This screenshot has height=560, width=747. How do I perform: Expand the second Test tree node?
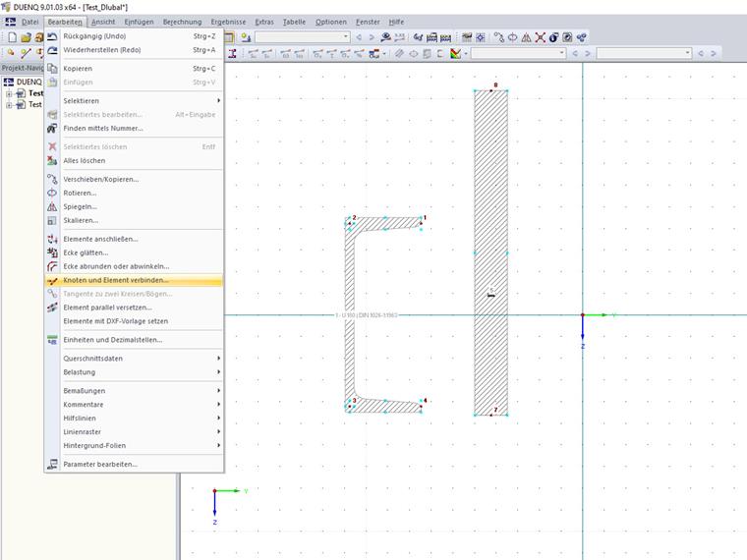coord(9,105)
